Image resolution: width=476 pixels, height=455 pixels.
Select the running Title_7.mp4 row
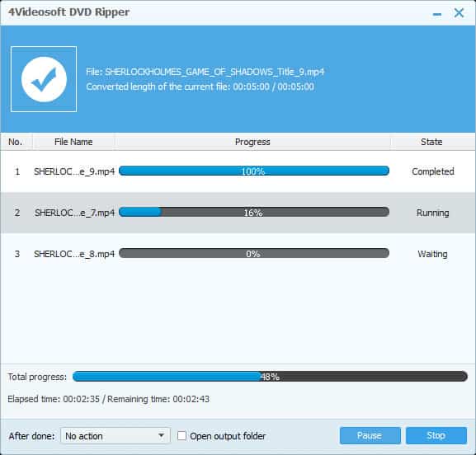pyautogui.click(x=238, y=213)
